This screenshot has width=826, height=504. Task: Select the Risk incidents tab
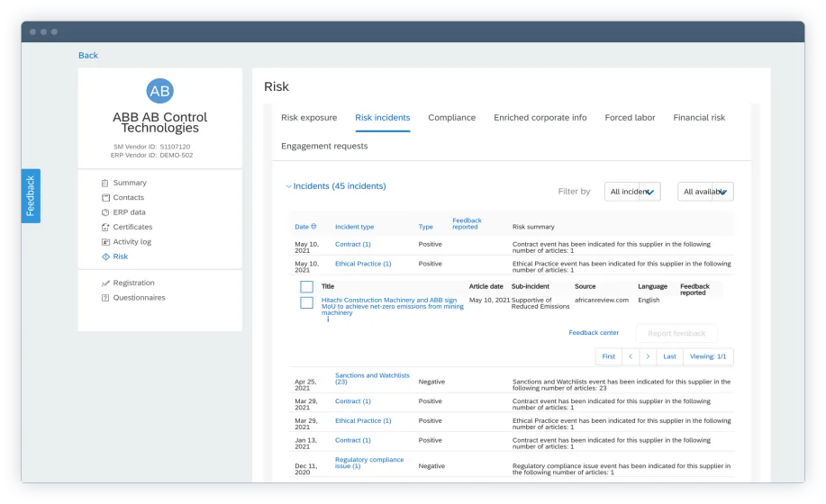tap(383, 118)
